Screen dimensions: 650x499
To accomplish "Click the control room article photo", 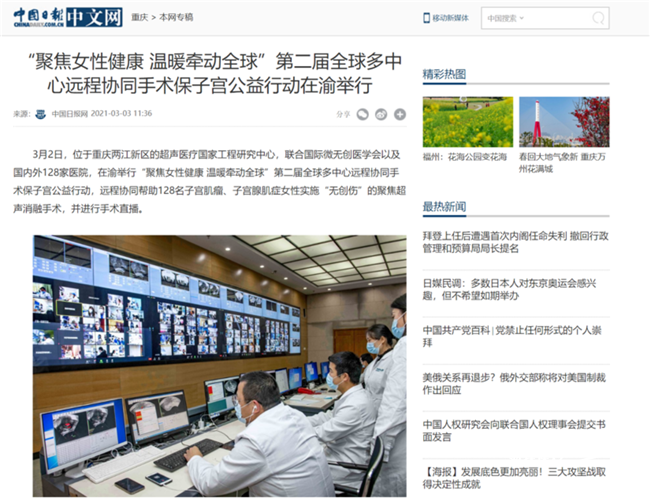I will (219, 365).
